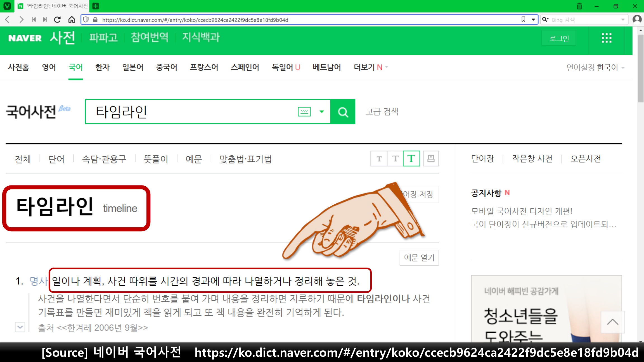Print the entry with printer icon
This screenshot has height=362, width=644.
431,159
